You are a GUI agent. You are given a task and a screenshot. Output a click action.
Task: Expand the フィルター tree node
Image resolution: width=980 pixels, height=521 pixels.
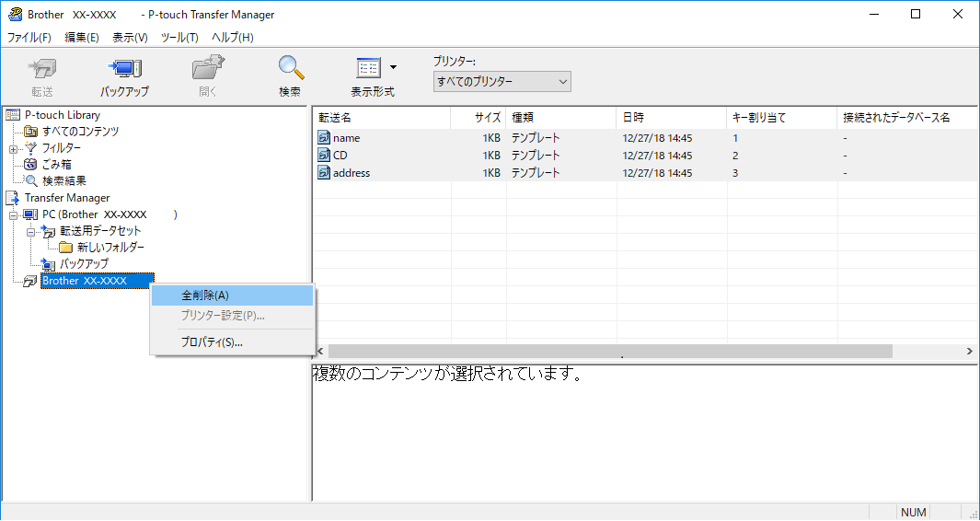coord(13,149)
